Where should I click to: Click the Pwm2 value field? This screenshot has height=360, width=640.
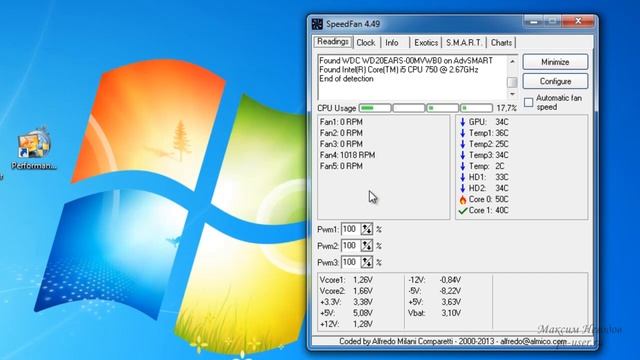(x=351, y=246)
